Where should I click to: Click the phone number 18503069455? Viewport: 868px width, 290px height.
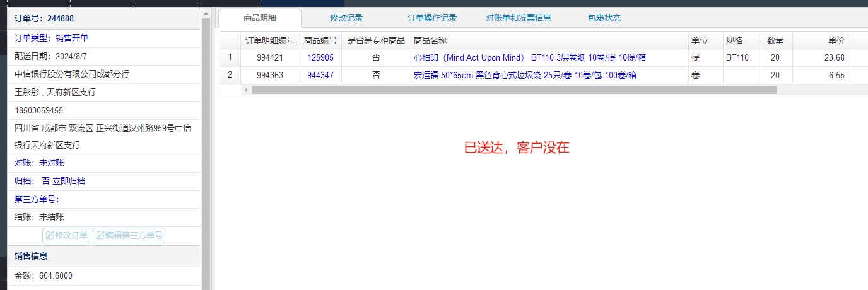coord(38,110)
